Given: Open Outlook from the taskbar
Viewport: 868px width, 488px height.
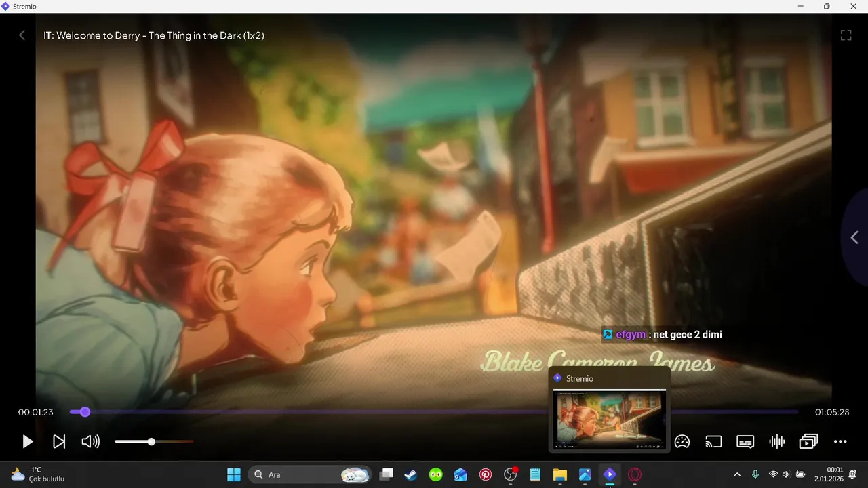Looking at the screenshot, I should (460, 474).
